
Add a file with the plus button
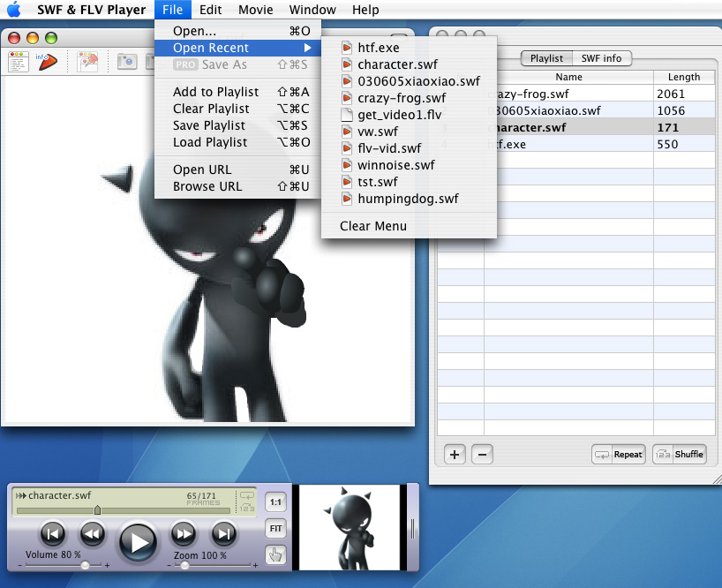pyautogui.click(x=455, y=455)
